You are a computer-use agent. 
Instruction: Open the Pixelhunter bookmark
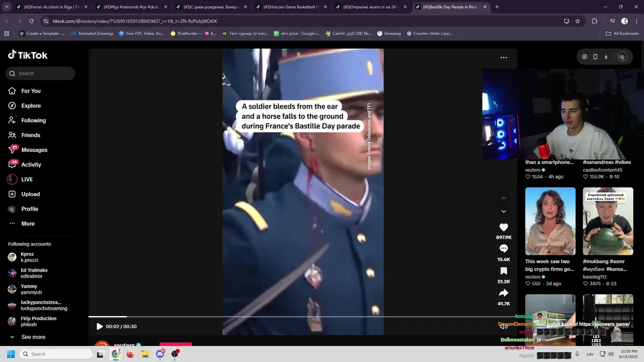(x=193, y=34)
